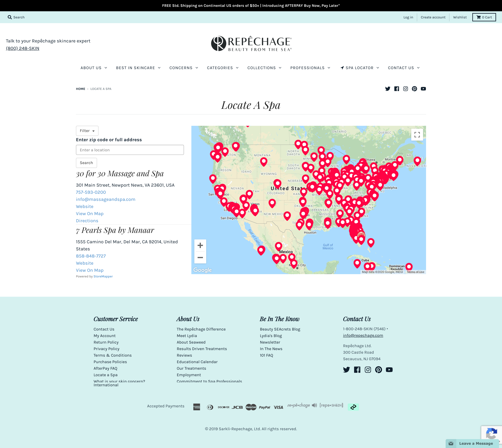
Task: Click the location Search button
Action: (86, 163)
